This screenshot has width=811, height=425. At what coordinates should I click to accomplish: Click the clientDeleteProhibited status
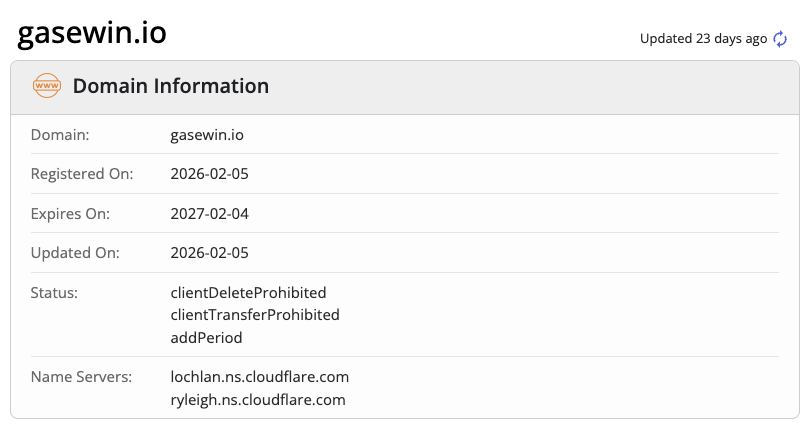coord(248,293)
